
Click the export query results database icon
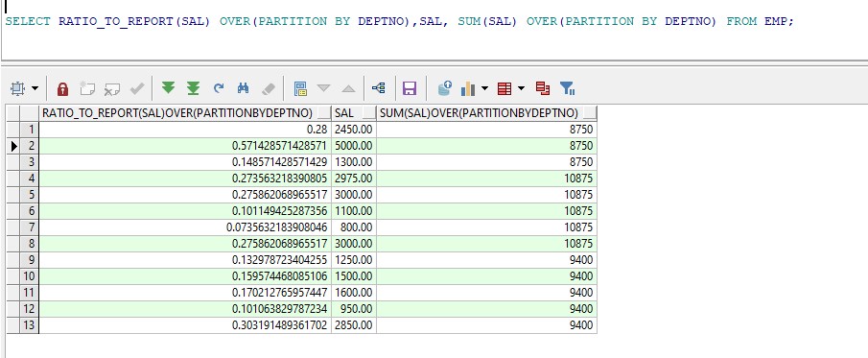point(444,87)
